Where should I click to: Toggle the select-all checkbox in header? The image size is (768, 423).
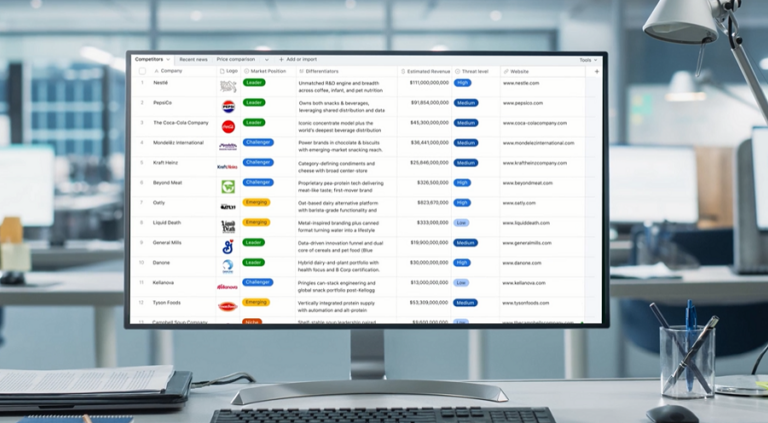143,71
